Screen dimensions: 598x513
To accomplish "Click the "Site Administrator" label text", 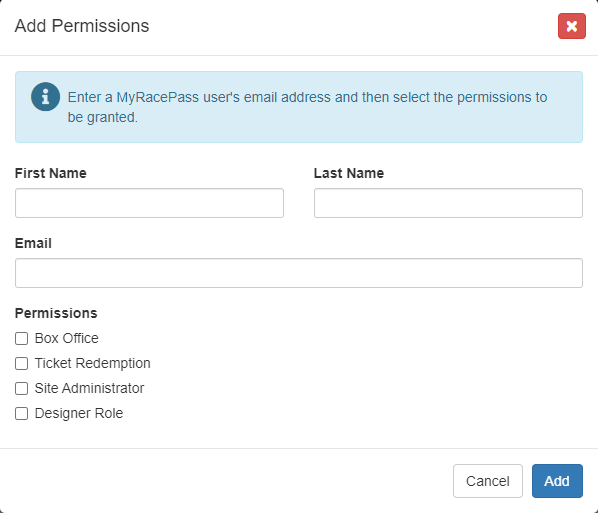I will pyautogui.click(x=90, y=388).
